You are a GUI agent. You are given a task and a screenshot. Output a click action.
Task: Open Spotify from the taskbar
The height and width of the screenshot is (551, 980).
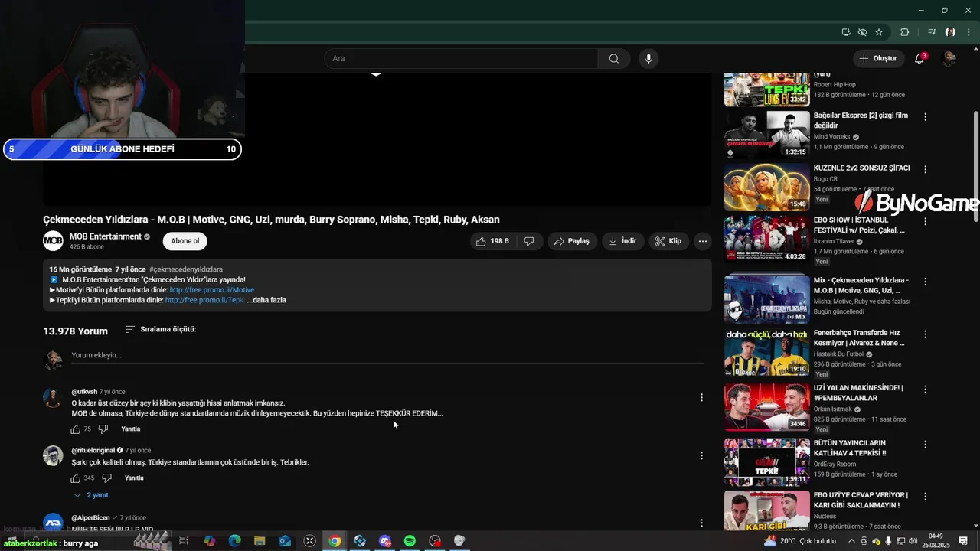point(410,541)
